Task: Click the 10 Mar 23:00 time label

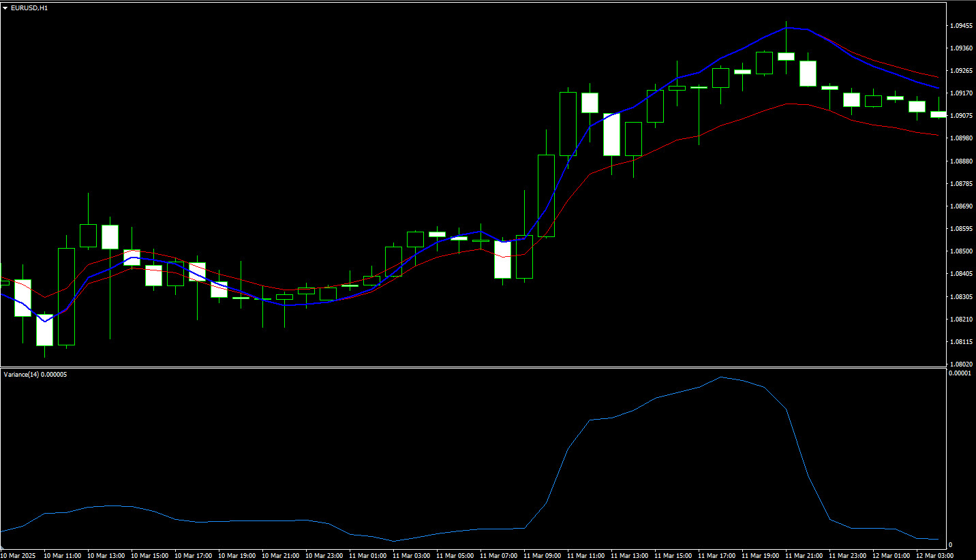Action: [324, 556]
